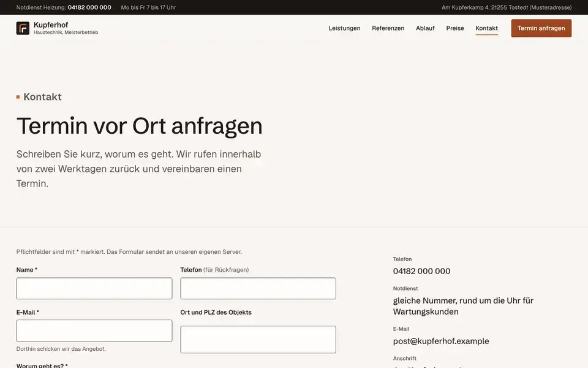Go to the Referenzen page

pyautogui.click(x=388, y=28)
